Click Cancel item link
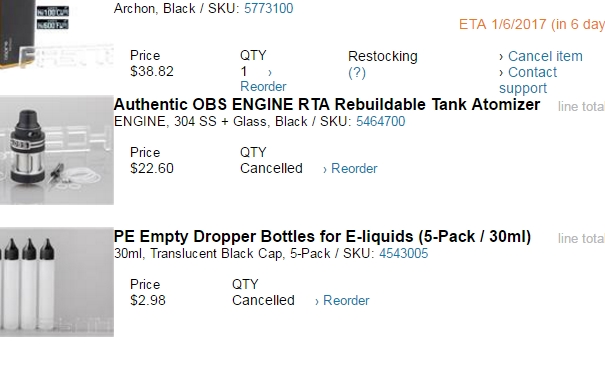Viewport: 605px width, 365px height. coord(545,56)
